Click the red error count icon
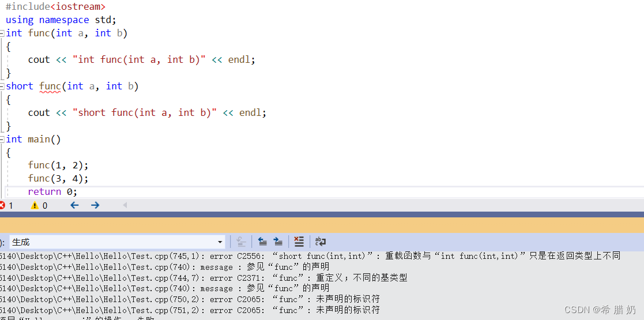Image resolution: width=644 pixels, height=320 pixels. [x=2, y=205]
